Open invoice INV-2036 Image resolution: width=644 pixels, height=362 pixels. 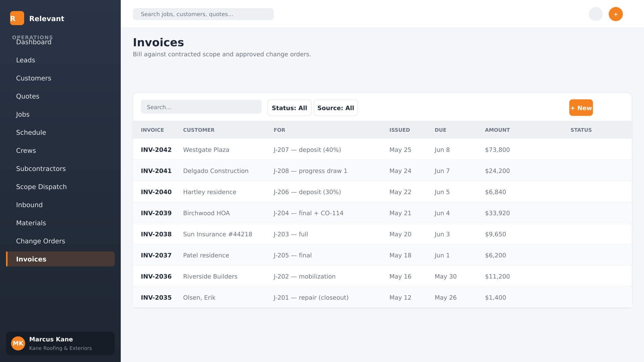pos(156,277)
